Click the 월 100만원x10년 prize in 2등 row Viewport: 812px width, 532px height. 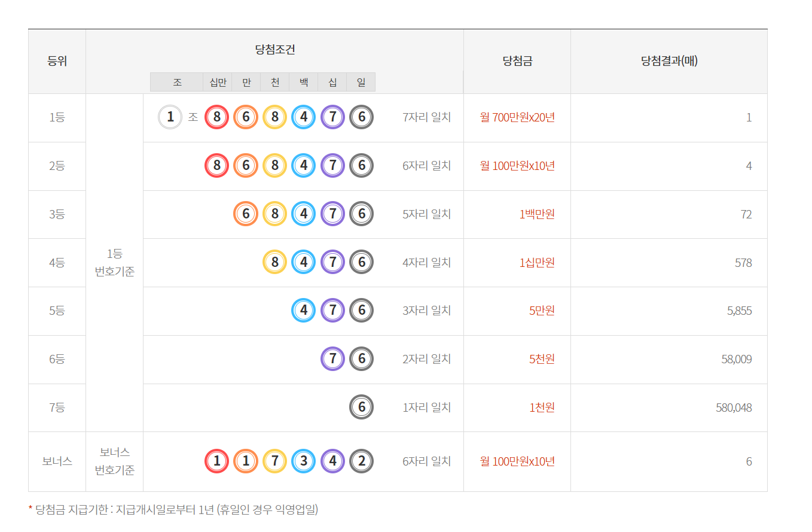517,166
